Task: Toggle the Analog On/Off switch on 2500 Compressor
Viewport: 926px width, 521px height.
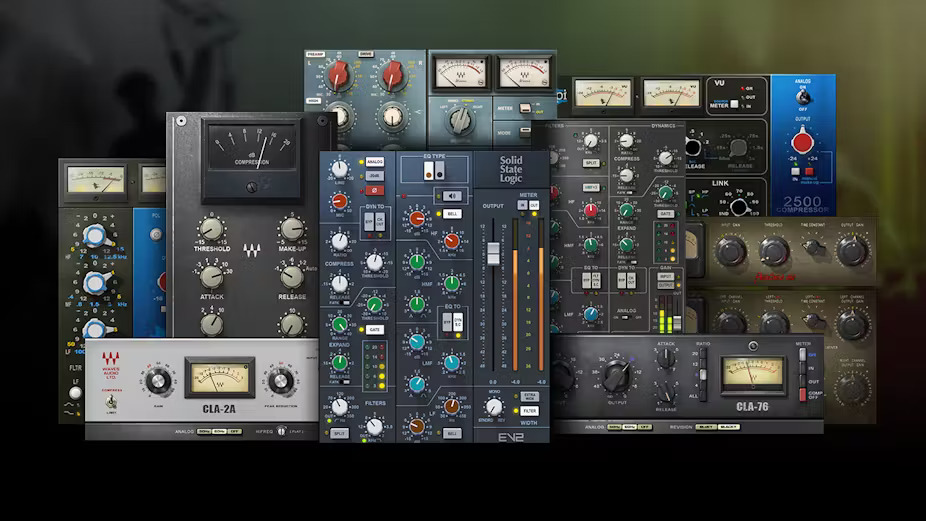Action: tap(802, 98)
